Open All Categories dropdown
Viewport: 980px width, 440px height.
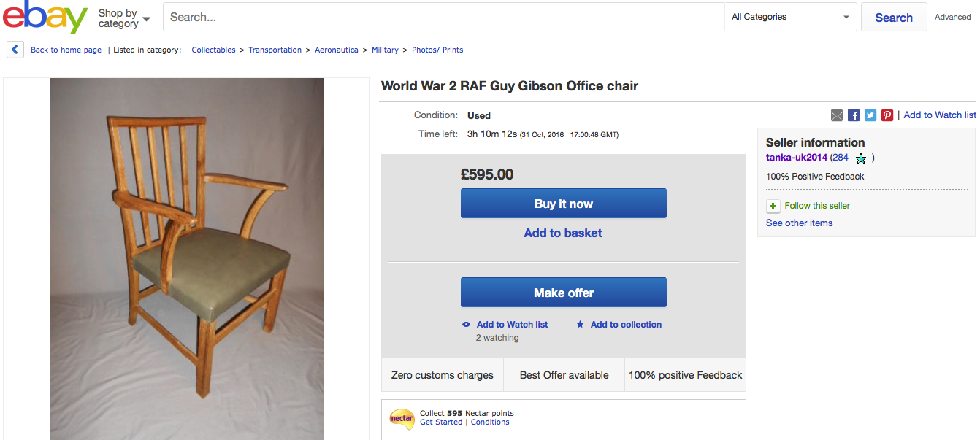coord(791,17)
